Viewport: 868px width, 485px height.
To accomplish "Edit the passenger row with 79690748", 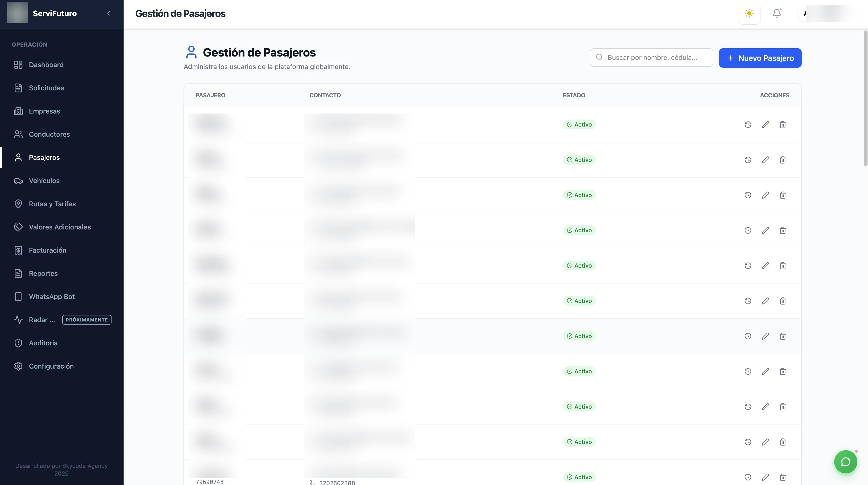I will point(765,477).
